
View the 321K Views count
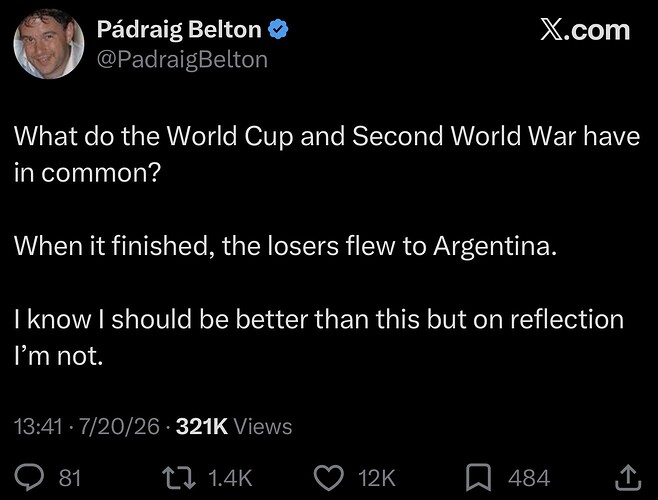coord(234,427)
